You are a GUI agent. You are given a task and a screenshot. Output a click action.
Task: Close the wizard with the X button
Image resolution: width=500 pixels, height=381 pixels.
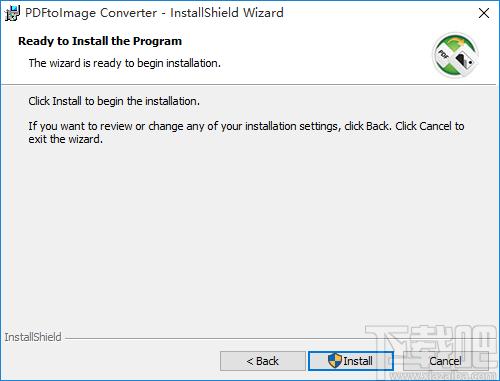tap(484, 13)
